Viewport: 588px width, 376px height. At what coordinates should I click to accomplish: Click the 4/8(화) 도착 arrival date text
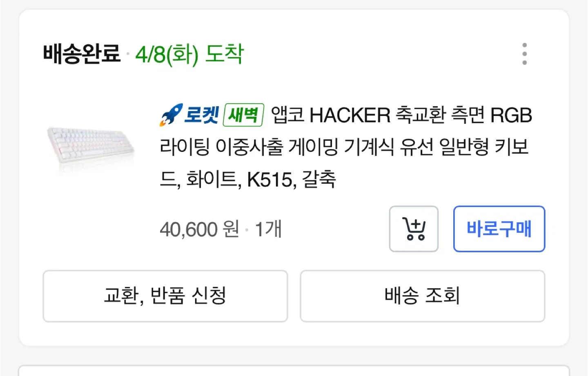coord(190,54)
